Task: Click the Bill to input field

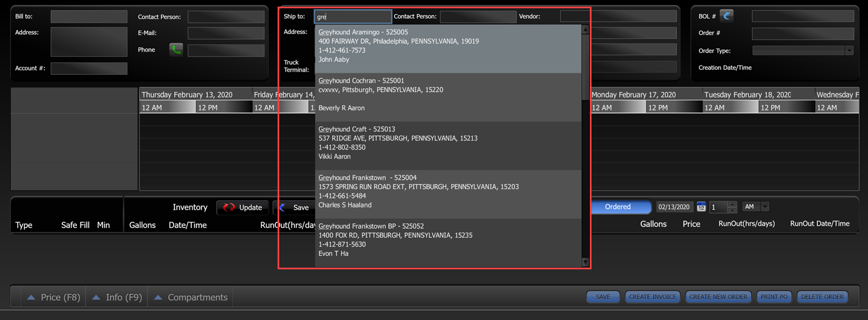Action: [89, 17]
